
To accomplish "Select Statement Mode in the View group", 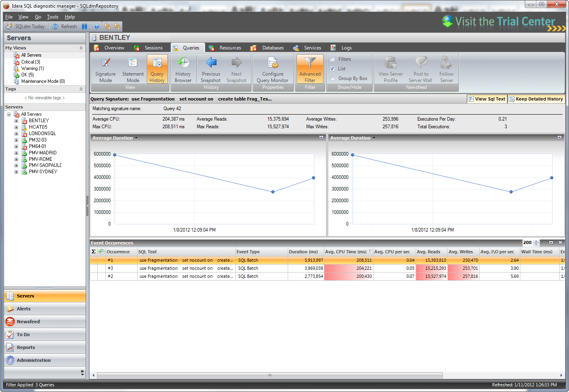I will (133, 69).
